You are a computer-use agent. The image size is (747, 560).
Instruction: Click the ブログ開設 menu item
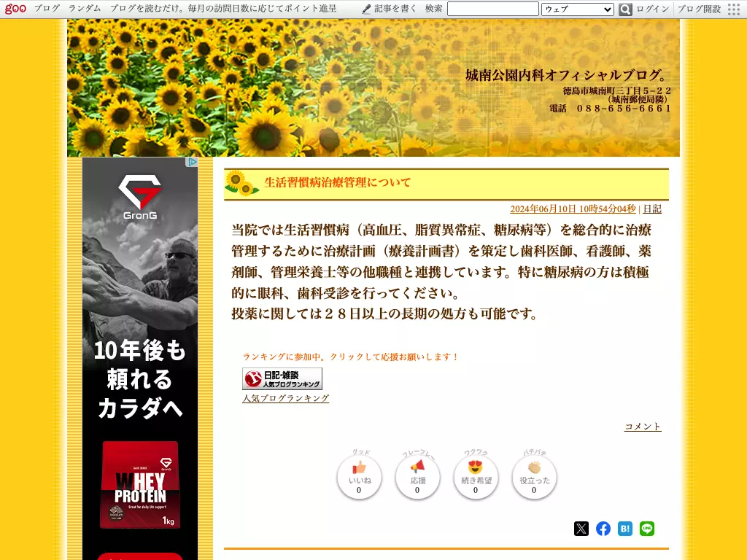coord(699,9)
